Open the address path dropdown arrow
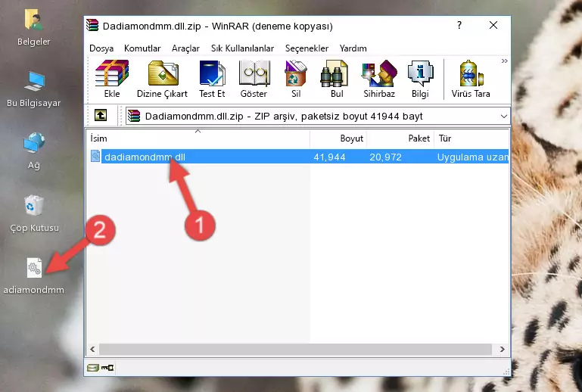This screenshot has height=392, width=582. coord(504,117)
